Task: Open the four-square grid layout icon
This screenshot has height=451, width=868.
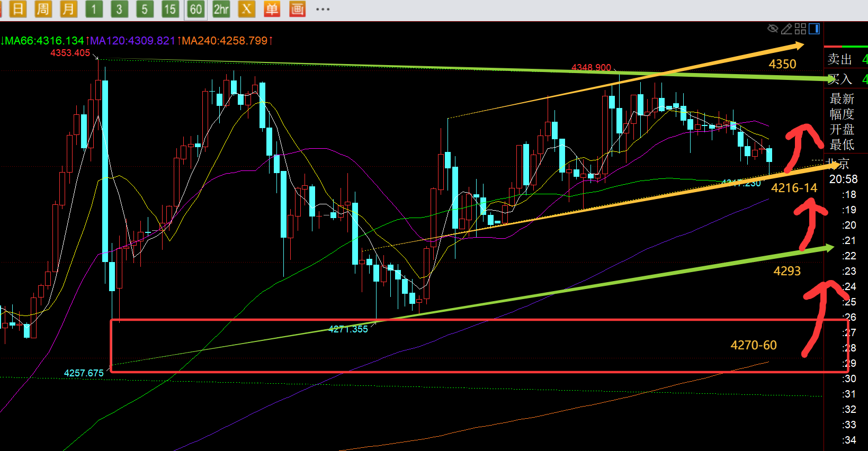Action: 800,29
